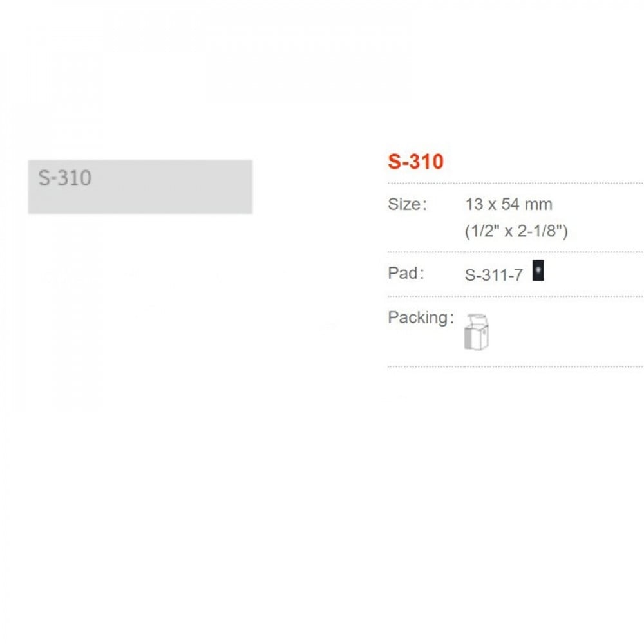Click the dotted divider under the red S-310 heading

pos(515,183)
